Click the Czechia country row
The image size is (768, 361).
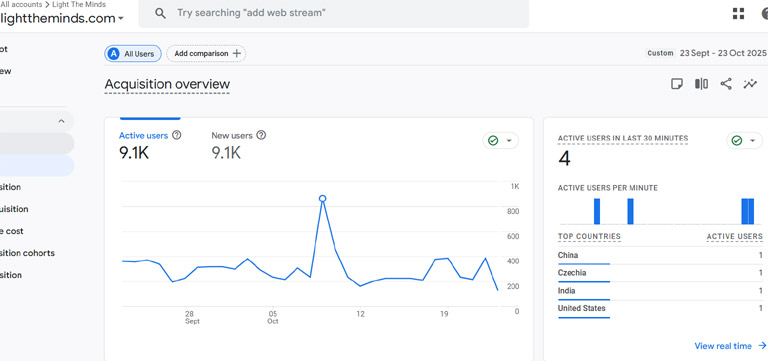(660, 273)
